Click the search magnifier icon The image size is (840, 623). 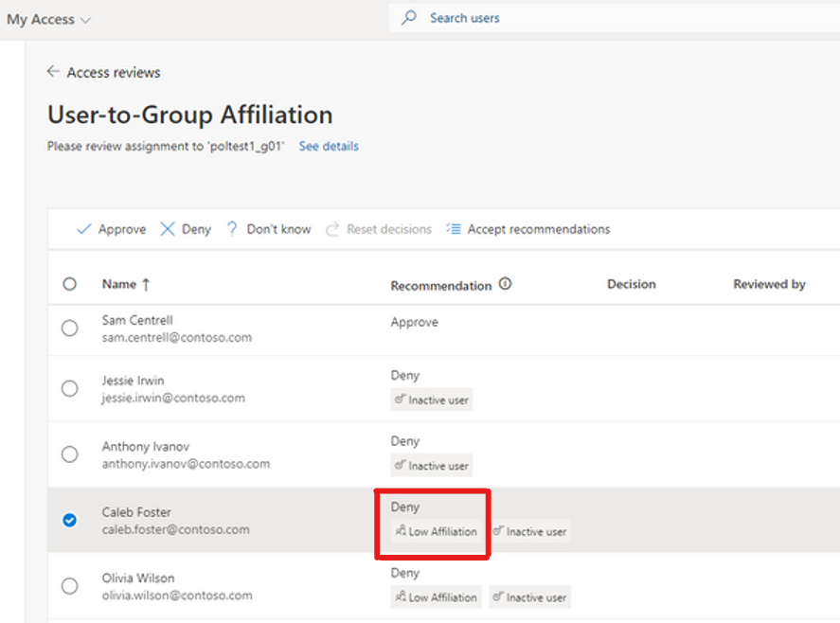pos(409,18)
